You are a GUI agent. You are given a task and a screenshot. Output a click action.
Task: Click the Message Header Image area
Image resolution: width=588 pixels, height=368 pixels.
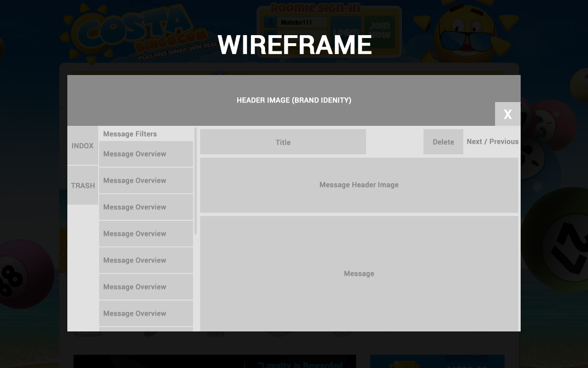[359, 185]
